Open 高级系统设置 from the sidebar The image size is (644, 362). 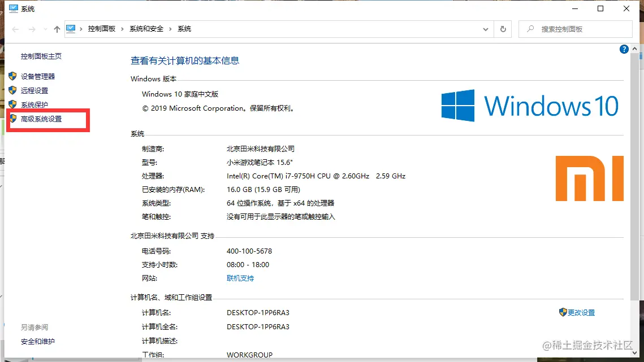pos(41,119)
